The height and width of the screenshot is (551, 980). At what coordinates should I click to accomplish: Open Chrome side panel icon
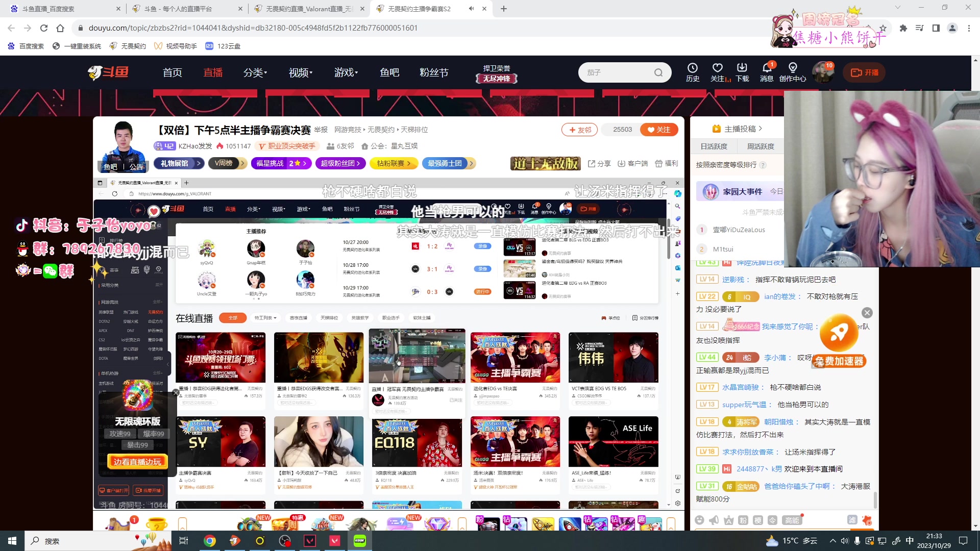pyautogui.click(x=936, y=28)
